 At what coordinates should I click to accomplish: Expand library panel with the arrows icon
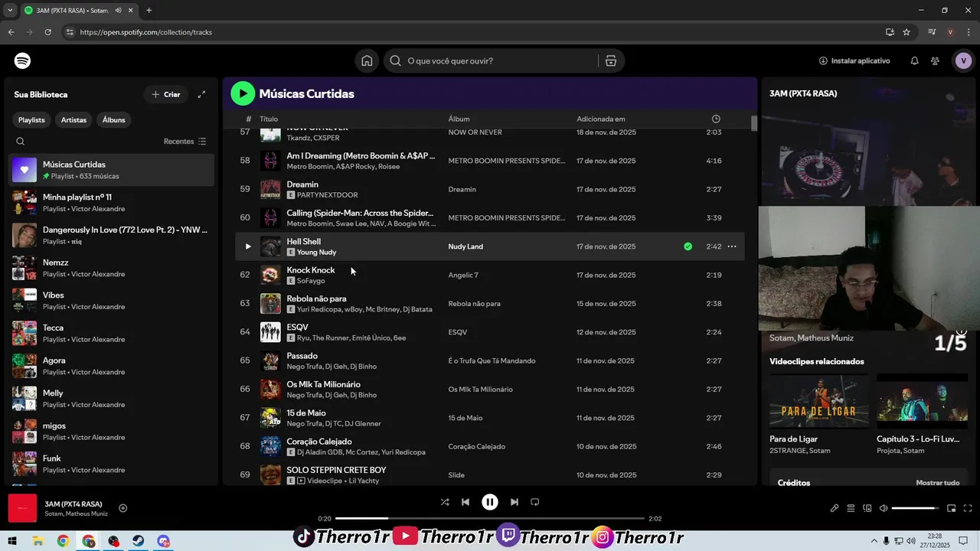201,94
